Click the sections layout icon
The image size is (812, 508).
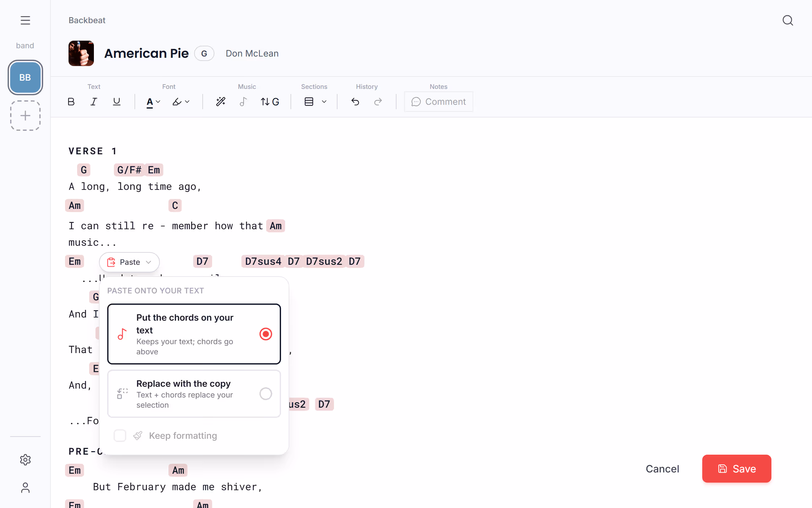pyautogui.click(x=309, y=102)
